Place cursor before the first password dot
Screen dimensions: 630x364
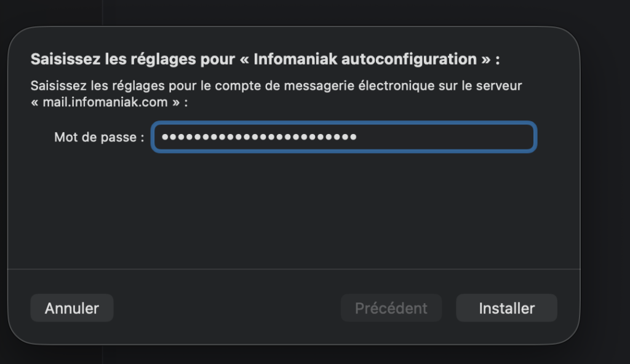pyautogui.click(x=161, y=137)
